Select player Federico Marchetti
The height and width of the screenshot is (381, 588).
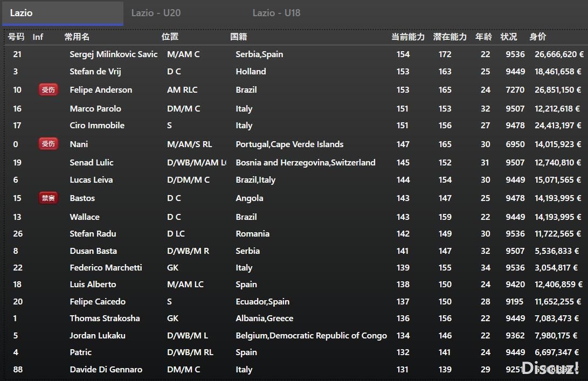pos(106,268)
